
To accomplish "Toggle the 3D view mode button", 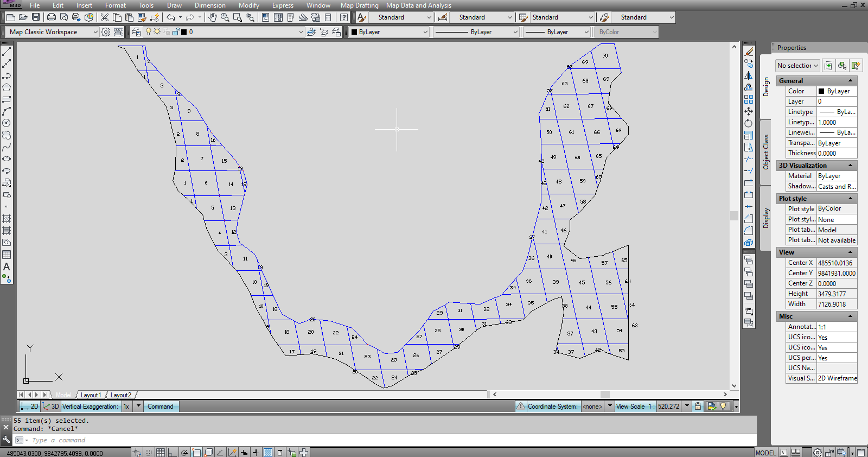I will (51, 407).
